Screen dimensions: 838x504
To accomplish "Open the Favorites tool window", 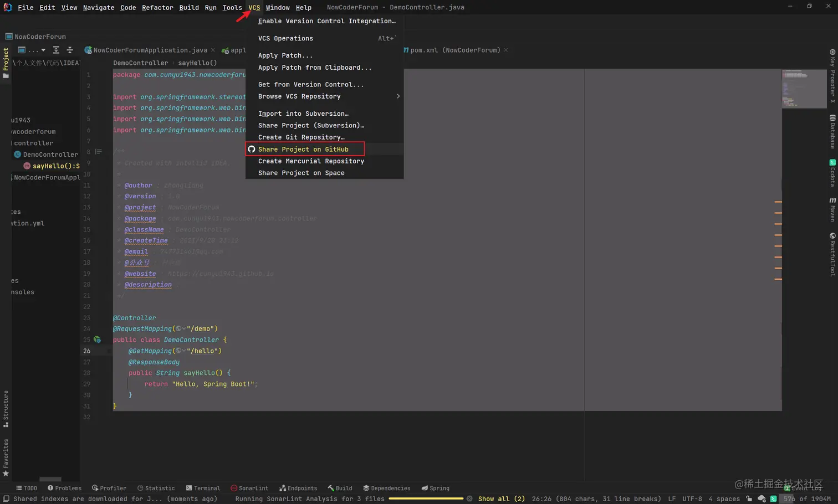I will 6,457.
